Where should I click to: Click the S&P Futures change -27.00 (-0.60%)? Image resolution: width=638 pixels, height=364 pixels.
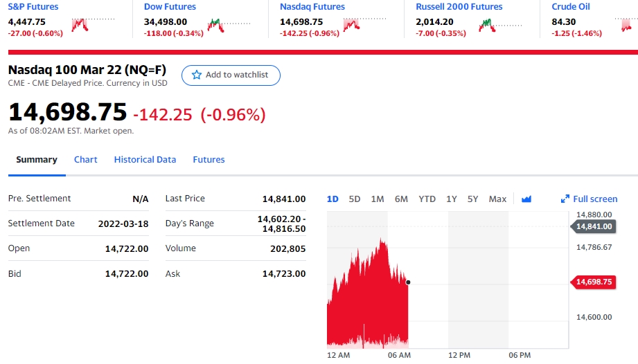(35, 33)
